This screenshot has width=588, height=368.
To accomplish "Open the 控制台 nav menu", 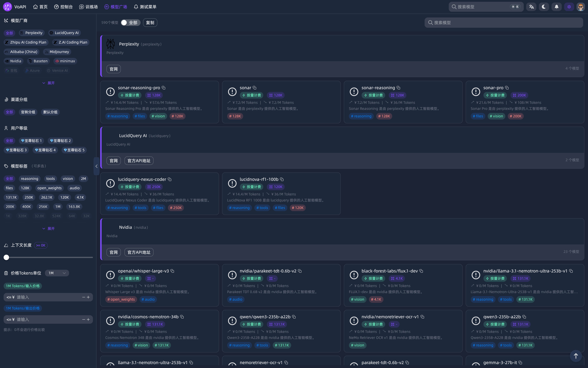I will 63,7.
